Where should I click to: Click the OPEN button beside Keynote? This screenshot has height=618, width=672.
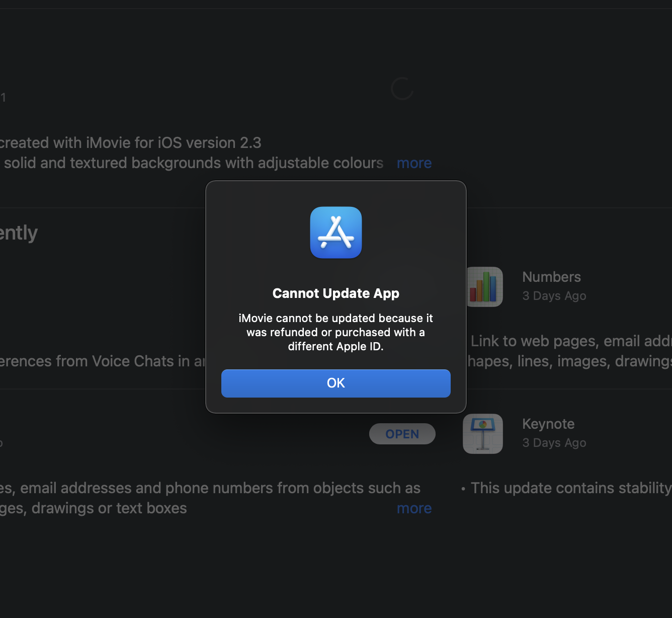pyautogui.click(x=402, y=434)
